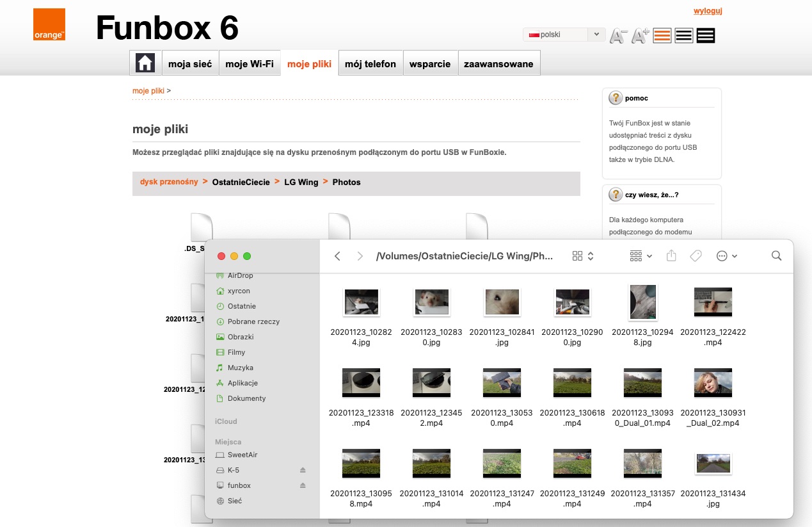The height and width of the screenshot is (527, 812).
Task: Switch to moje Wi-Fi tab
Action: (250, 64)
